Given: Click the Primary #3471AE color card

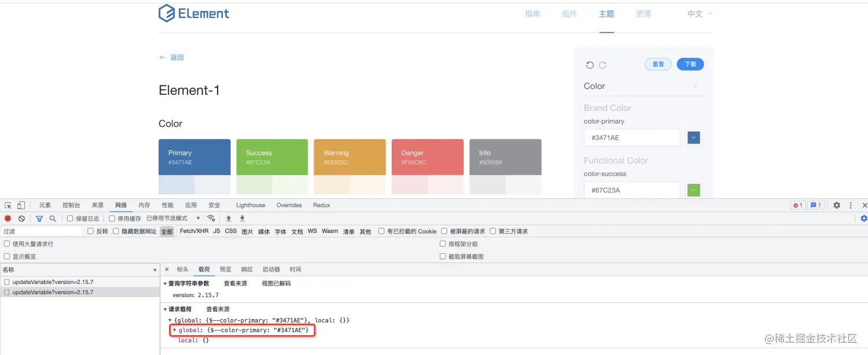Looking at the screenshot, I should click(x=194, y=157).
